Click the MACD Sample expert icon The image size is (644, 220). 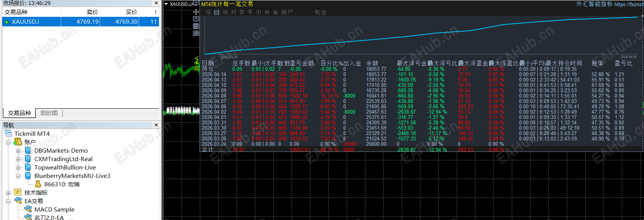pos(28,209)
